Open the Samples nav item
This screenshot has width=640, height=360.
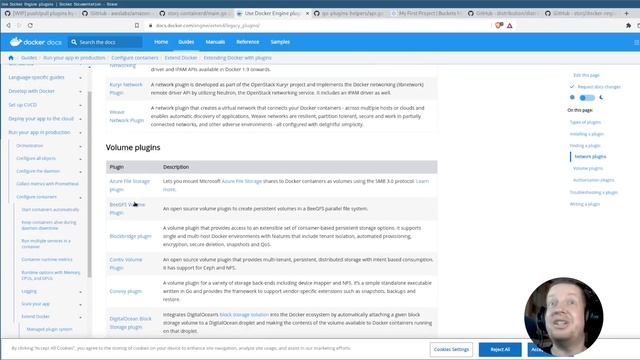coord(280,42)
